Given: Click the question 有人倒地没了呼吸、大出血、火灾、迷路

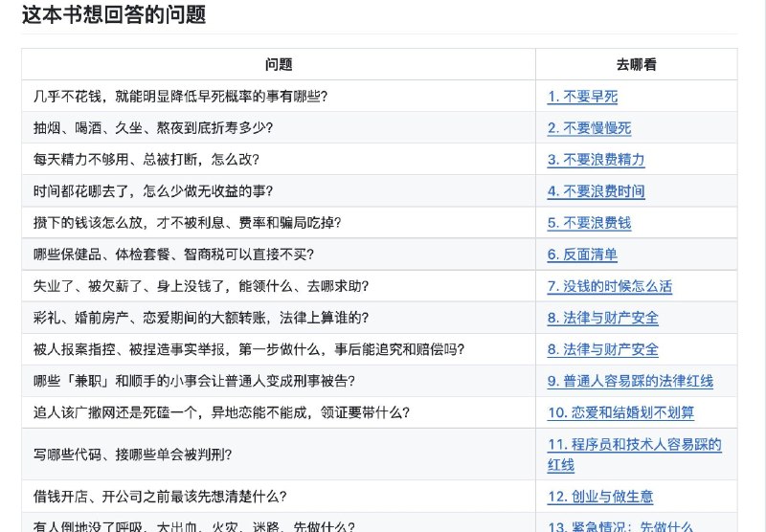Looking at the screenshot, I should [194, 526].
